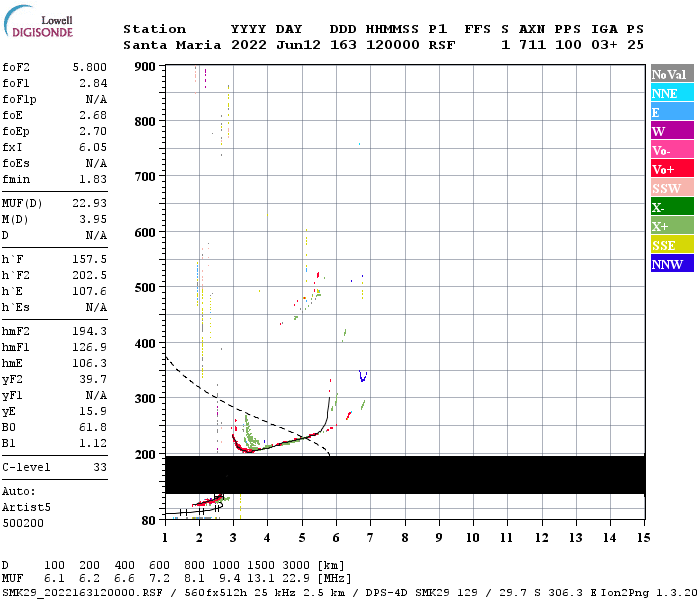Image resolution: width=700 pixels, height=600 pixels.
Task: Click the 10 MHz frequency axis label
Action: click(473, 538)
